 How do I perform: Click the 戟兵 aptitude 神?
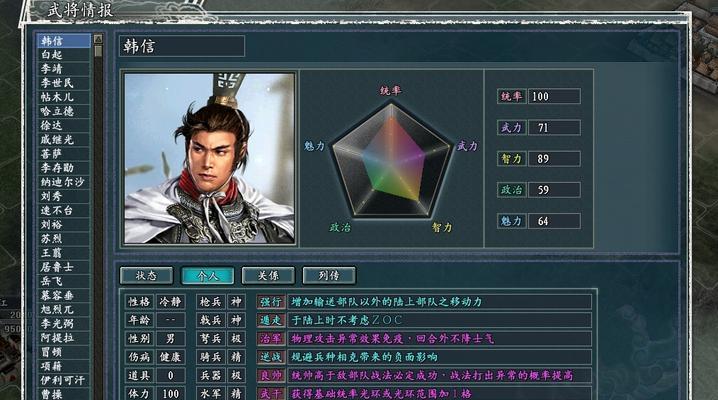(x=236, y=320)
